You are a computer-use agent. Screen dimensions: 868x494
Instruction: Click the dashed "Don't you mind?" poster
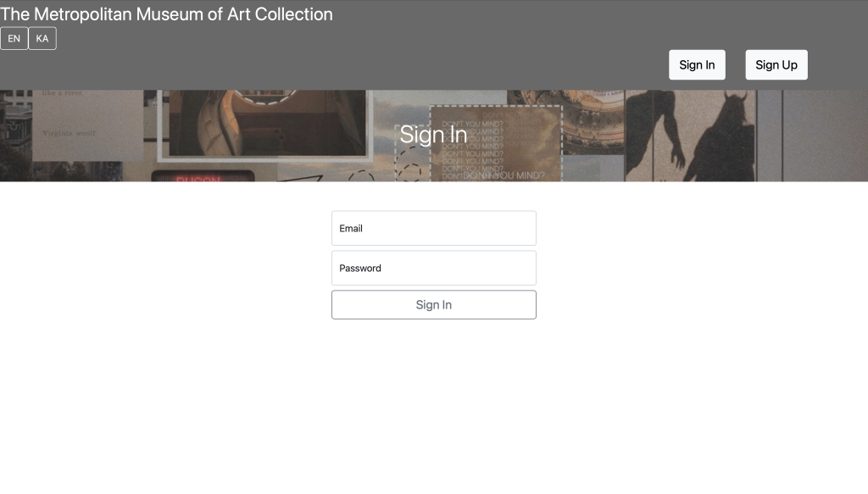point(496,143)
